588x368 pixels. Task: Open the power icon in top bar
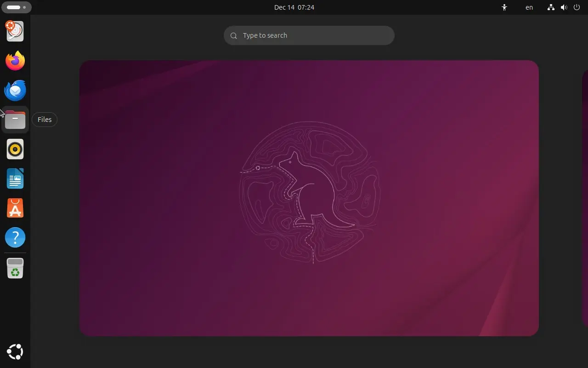click(577, 7)
